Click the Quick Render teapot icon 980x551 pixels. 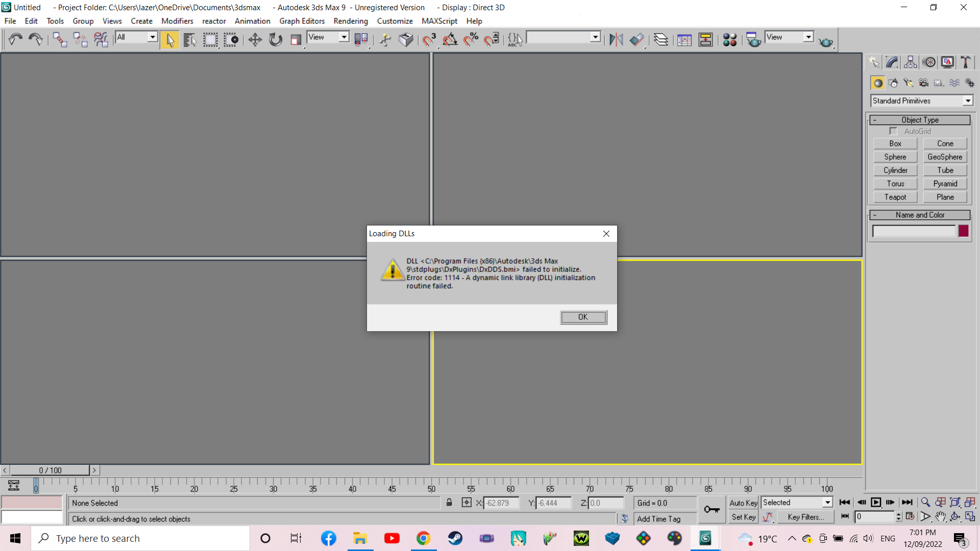[x=825, y=40]
